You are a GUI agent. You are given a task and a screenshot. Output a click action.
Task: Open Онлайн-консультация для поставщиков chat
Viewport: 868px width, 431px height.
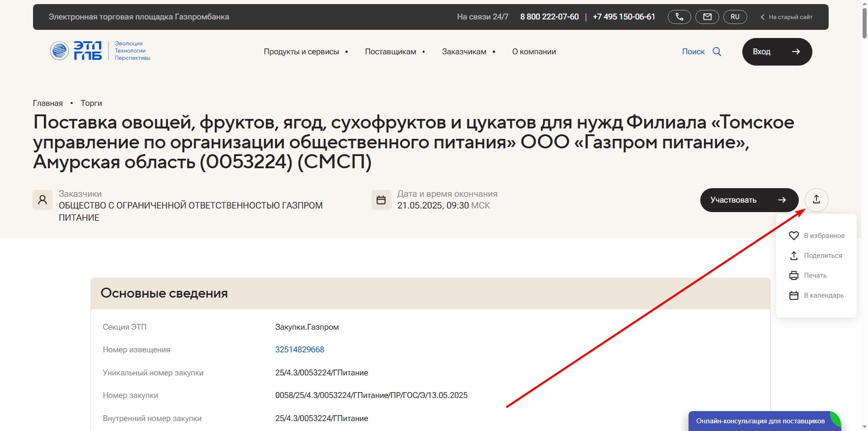[764, 421]
